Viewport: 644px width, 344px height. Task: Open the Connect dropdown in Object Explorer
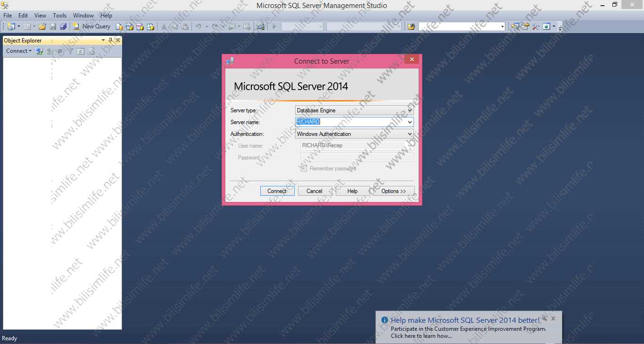coord(19,51)
